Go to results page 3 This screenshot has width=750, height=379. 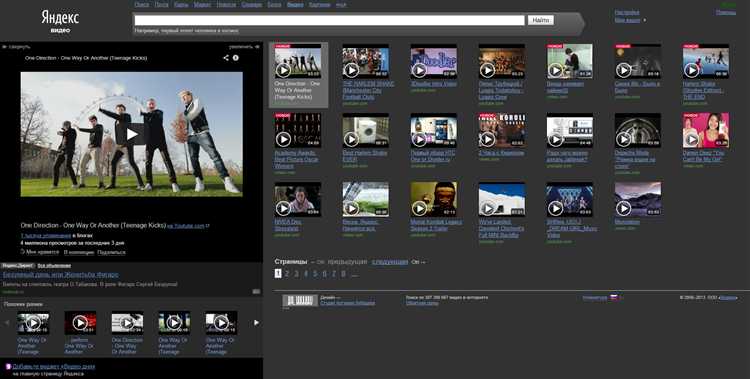[x=297, y=274]
